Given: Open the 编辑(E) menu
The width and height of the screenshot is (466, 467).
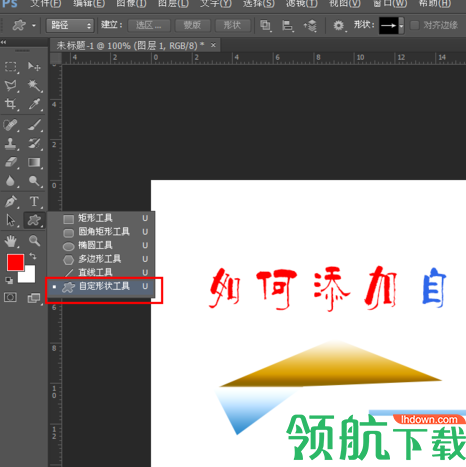Looking at the screenshot, I should click(x=89, y=3).
